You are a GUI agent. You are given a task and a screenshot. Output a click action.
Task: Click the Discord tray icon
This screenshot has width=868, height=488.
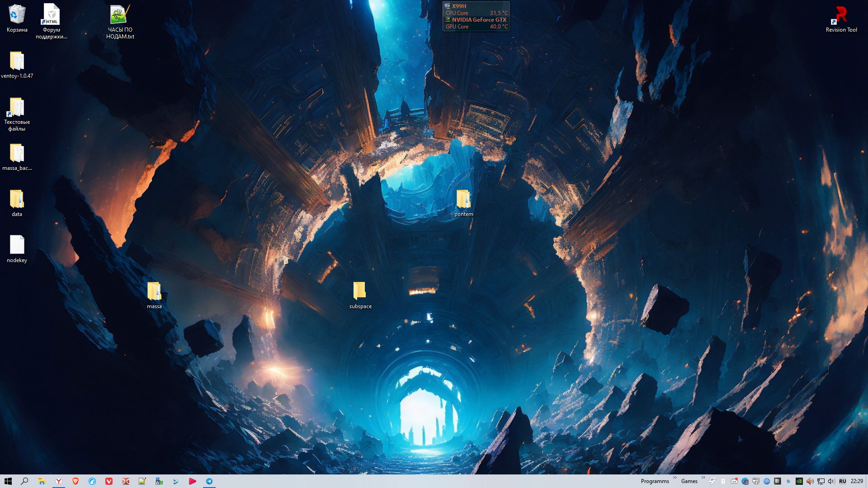[734, 481]
